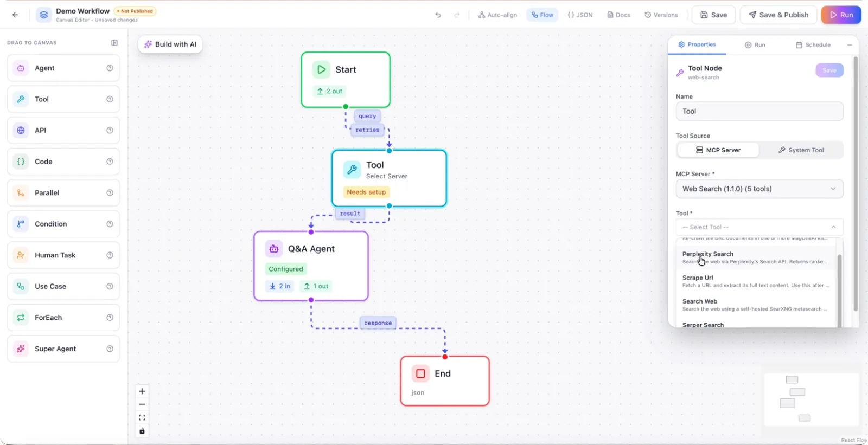Select System Tool as tool source

[801, 150]
